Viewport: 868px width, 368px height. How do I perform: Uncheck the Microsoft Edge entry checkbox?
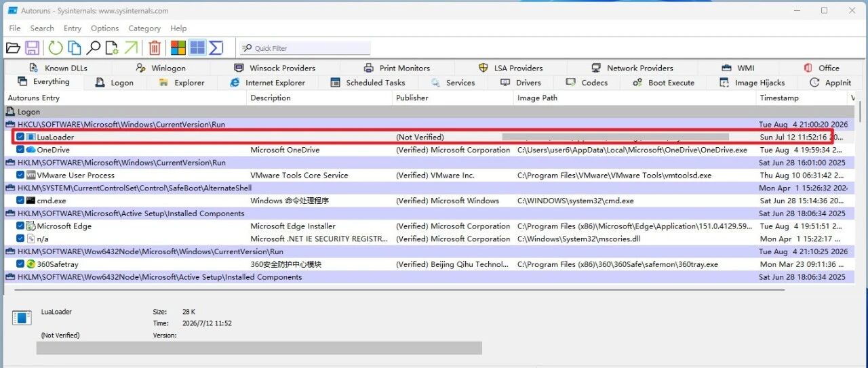[20, 226]
